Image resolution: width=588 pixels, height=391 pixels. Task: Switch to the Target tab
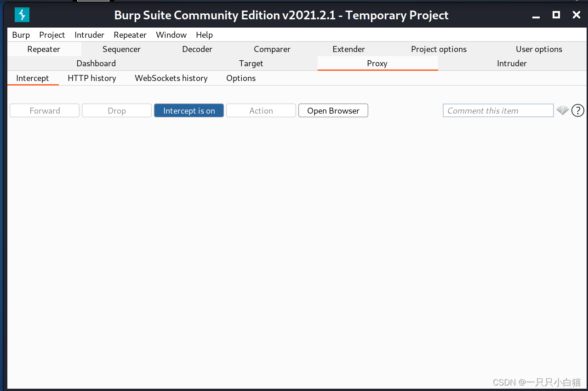(251, 63)
